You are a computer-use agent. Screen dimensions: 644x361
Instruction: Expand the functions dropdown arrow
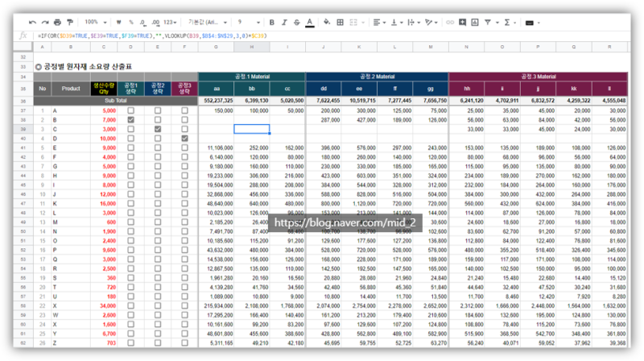(514, 23)
